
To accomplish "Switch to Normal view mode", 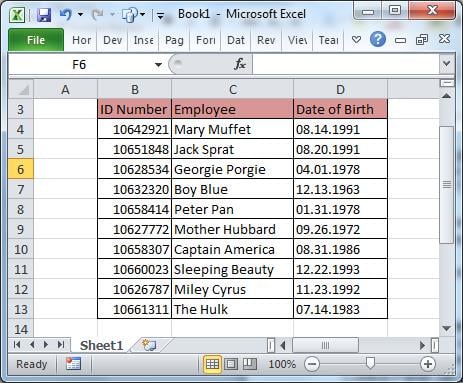I will [x=212, y=364].
